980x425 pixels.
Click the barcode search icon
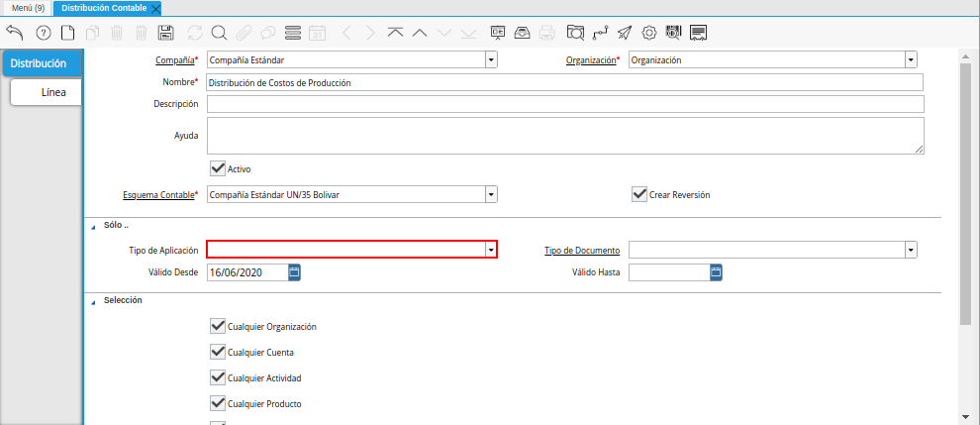[674, 33]
